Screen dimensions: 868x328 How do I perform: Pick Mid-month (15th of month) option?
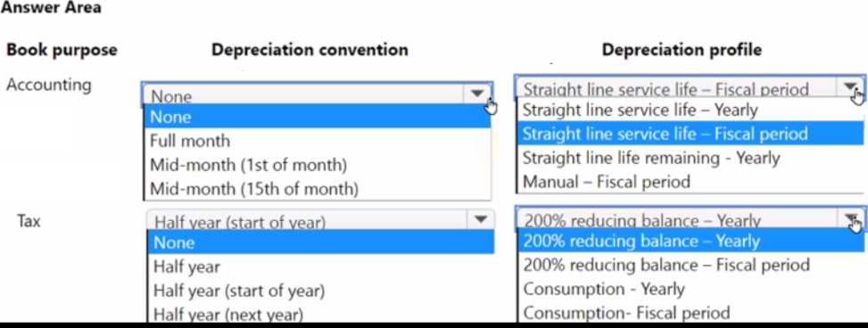[318, 189]
